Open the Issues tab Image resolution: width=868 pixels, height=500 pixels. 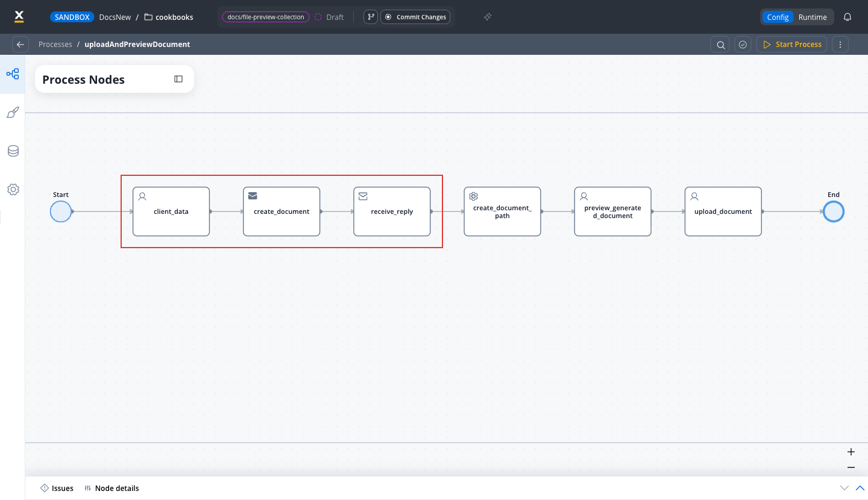(x=57, y=488)
